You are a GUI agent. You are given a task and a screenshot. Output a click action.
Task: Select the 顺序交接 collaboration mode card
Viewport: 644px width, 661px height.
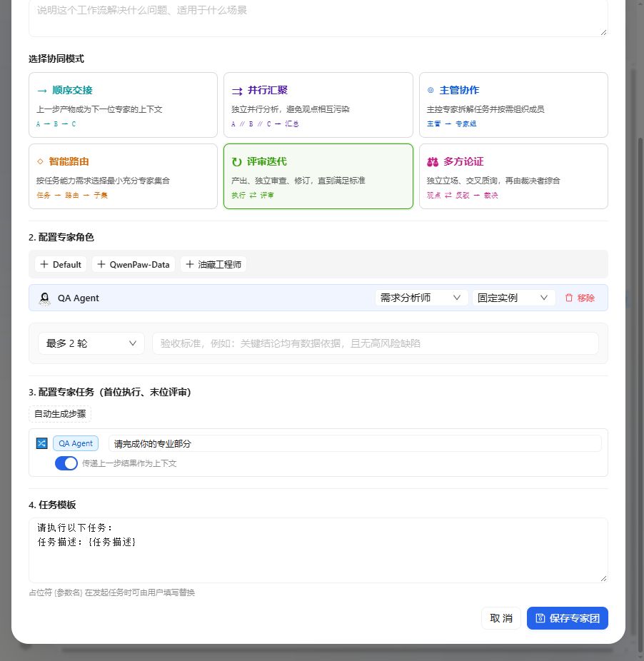pos(123,105)
